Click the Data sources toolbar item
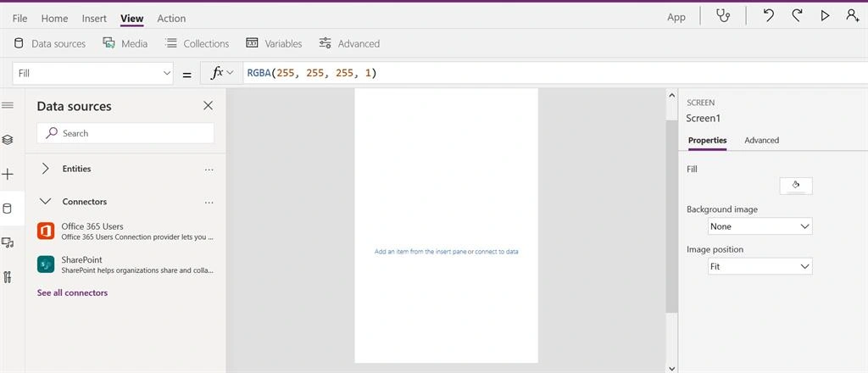 pos(50,44)
